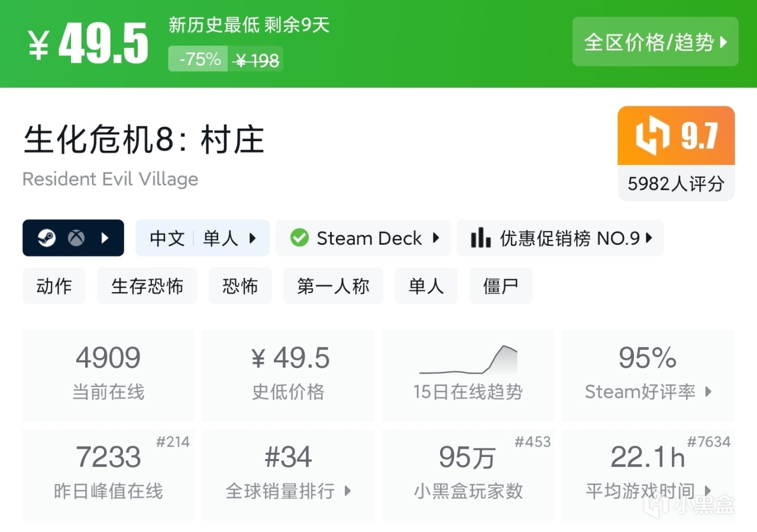Expand the 中文 单人 language dropdown

click(x=202, y=238)
